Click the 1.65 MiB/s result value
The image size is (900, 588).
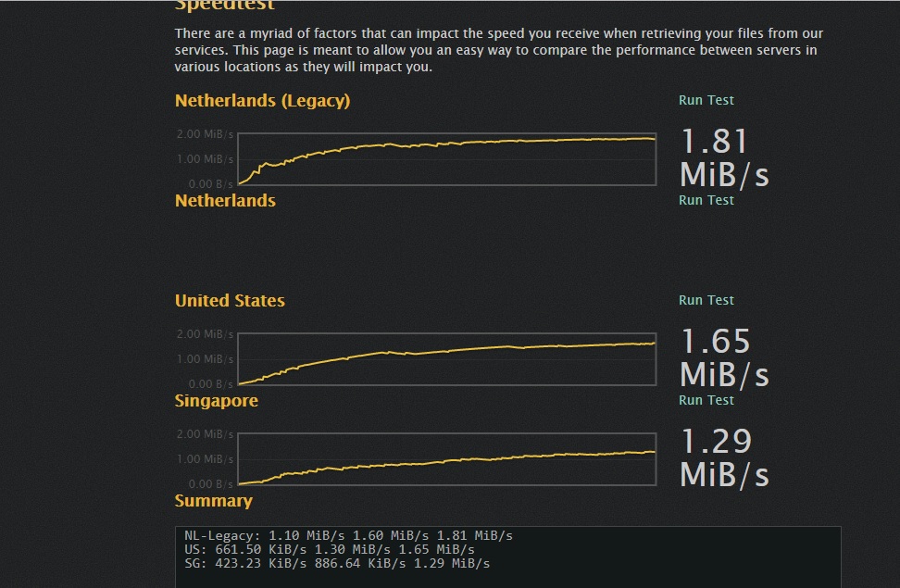click(723, 359)
